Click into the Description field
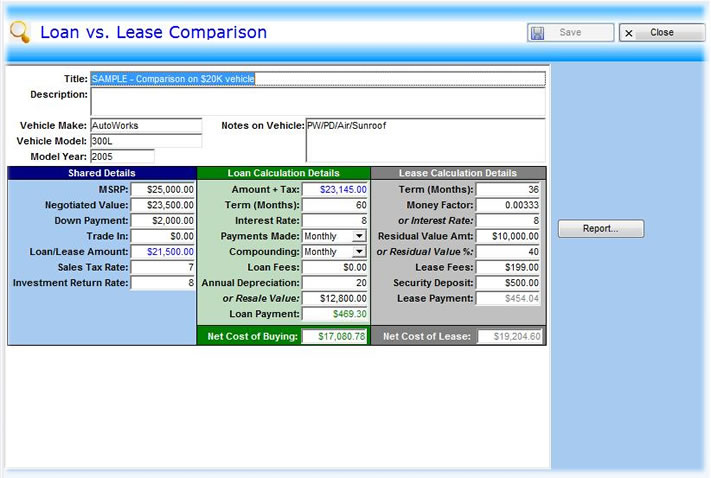 point(318,102)
